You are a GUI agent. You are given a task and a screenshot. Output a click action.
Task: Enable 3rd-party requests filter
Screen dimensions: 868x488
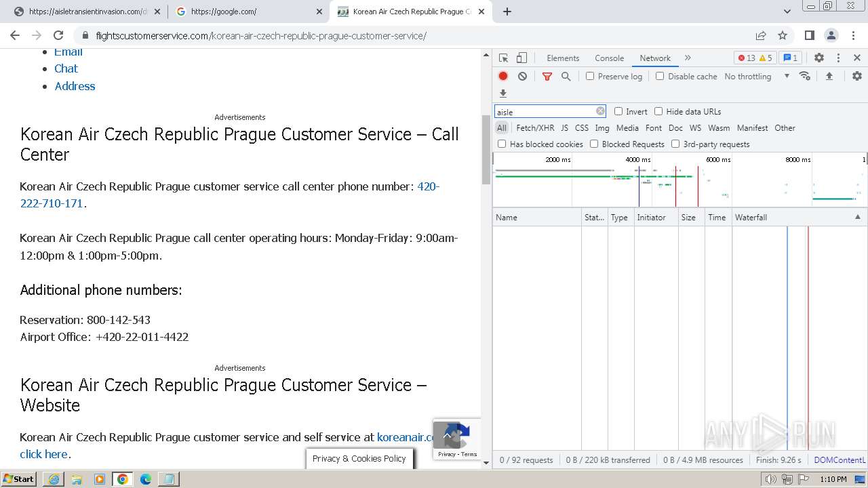[x=675, y=144]
